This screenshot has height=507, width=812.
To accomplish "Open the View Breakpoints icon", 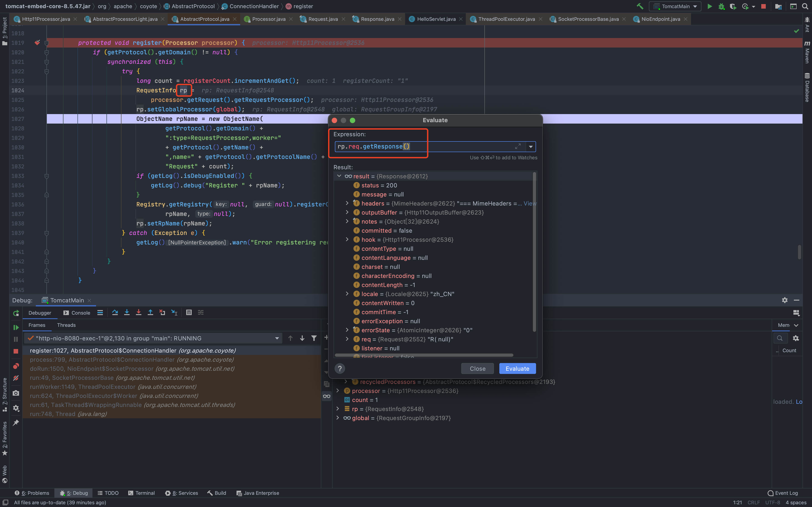I will click(16, 366).
